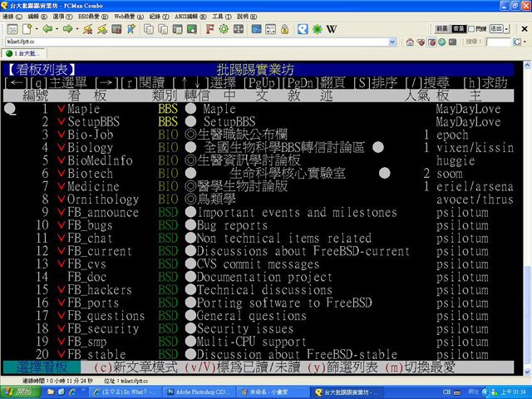Screen dimensions: 532x399
Task: Open the ANSI編輯 menu
Action: point(190,17)
